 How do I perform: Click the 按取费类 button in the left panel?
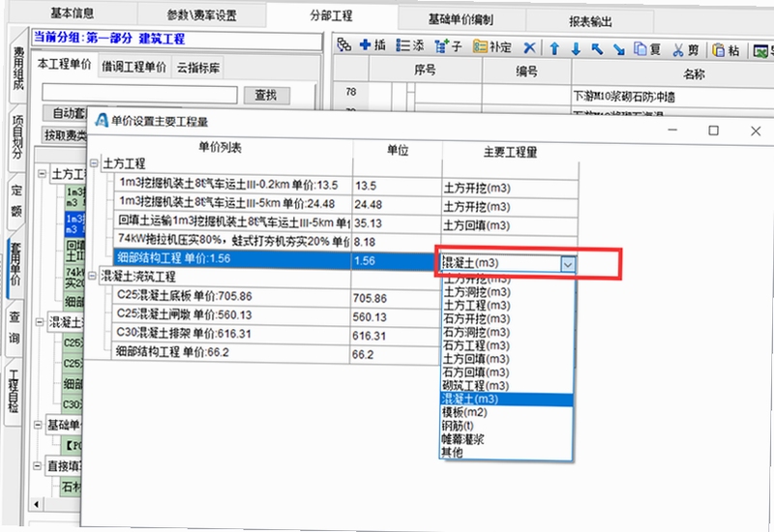[65, 134]
